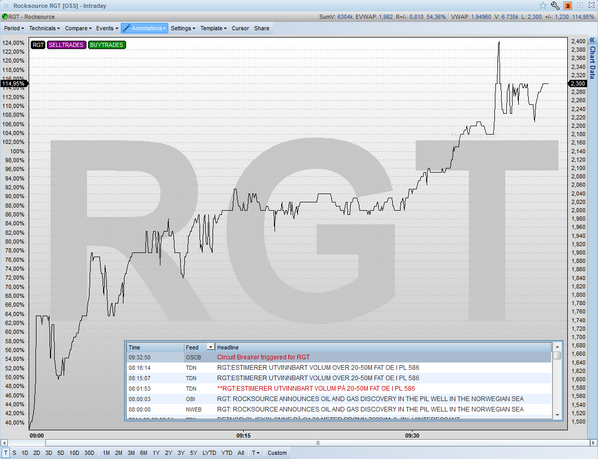Click the Time column header
Screen dimensions: 598x459
(x=155, y=347)
